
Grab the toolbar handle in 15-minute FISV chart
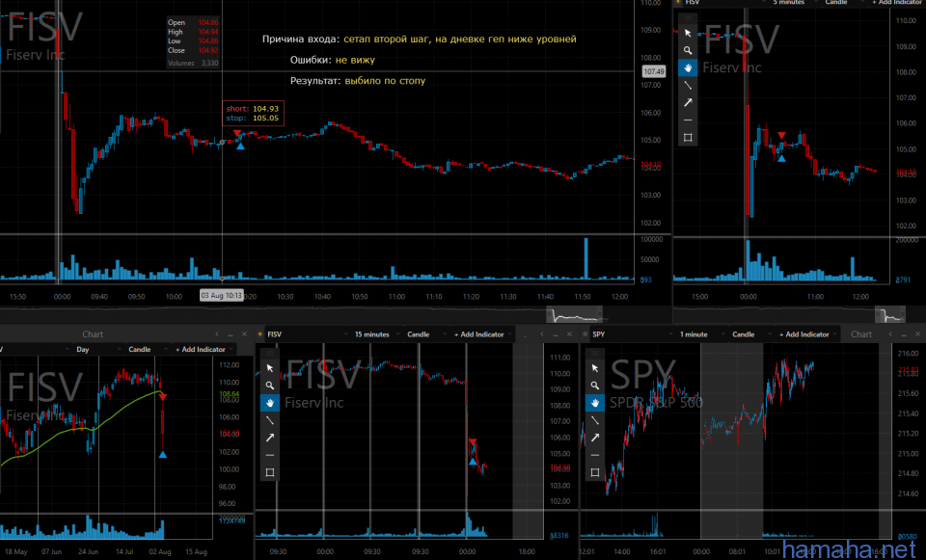click(x=270, y=354)
